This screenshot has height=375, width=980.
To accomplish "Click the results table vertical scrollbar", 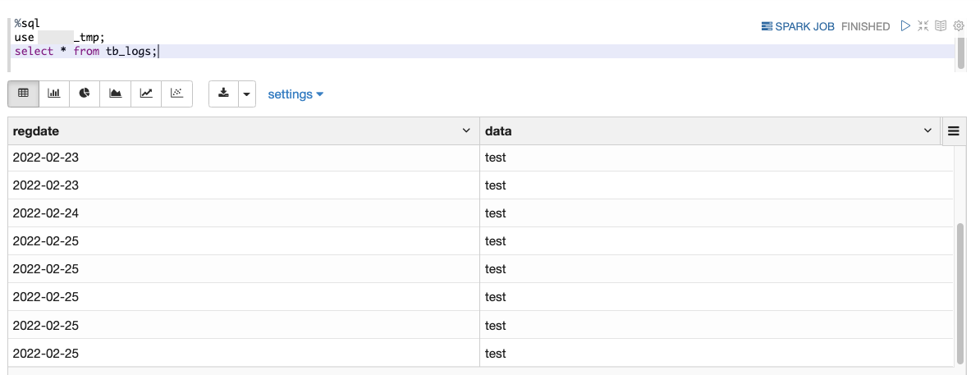I will tap(960, 291).
